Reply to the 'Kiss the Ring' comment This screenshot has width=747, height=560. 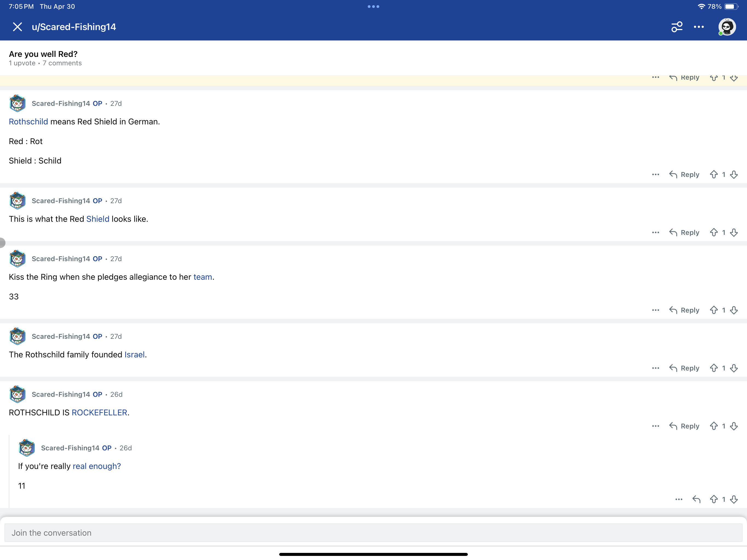(684, 310)
